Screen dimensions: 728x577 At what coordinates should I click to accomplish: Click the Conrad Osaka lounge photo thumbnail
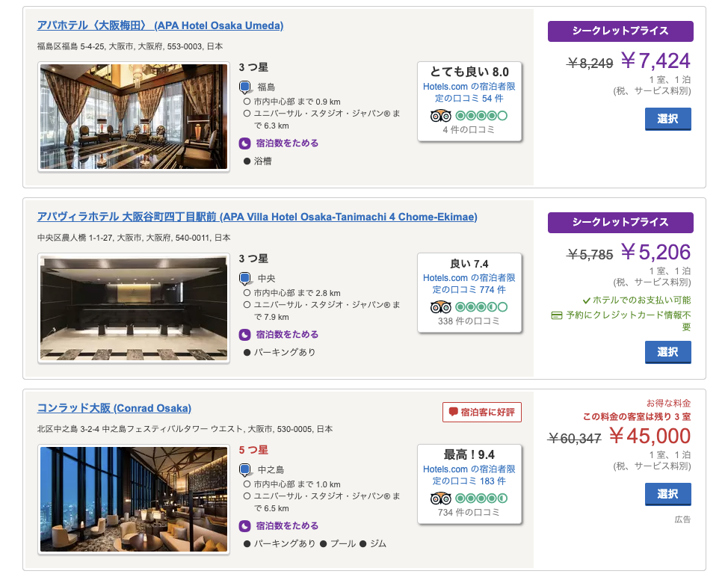click(134, 499)
